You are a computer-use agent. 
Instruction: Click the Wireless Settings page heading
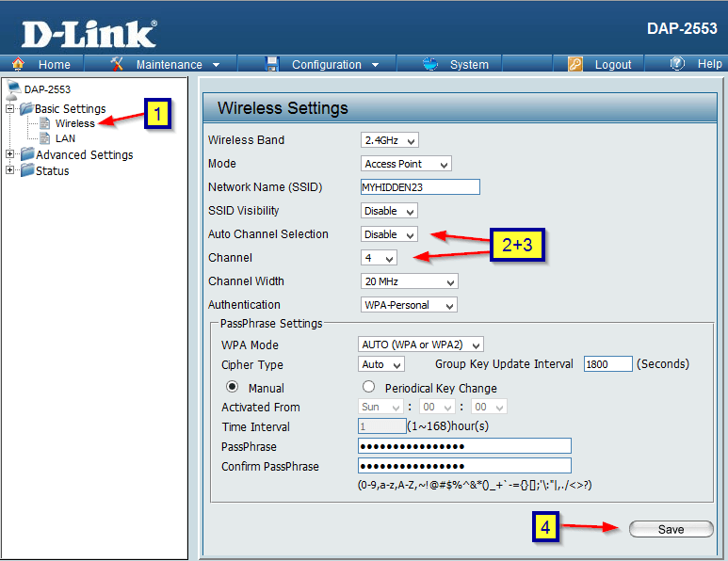click(x=283, y=108)
